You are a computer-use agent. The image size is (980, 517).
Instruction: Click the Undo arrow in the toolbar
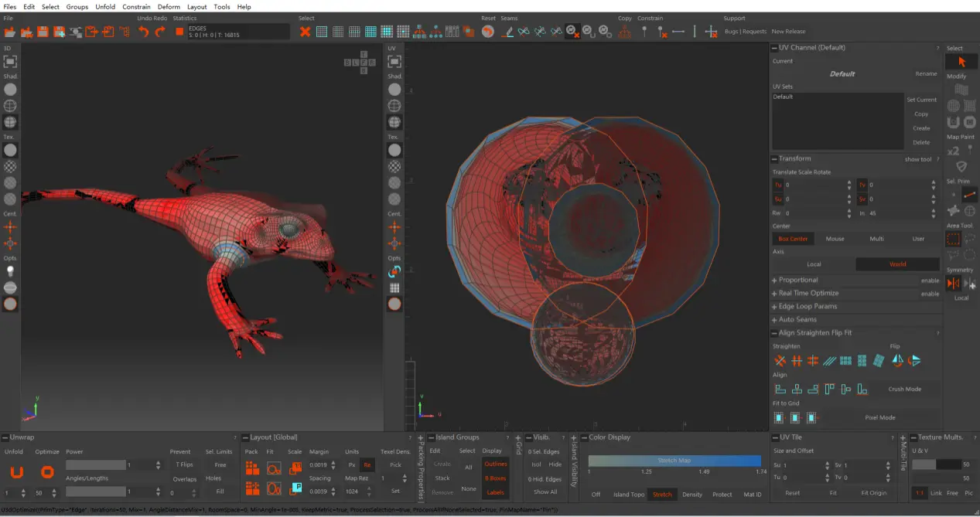pyautogui.click(x=143, y=32)
